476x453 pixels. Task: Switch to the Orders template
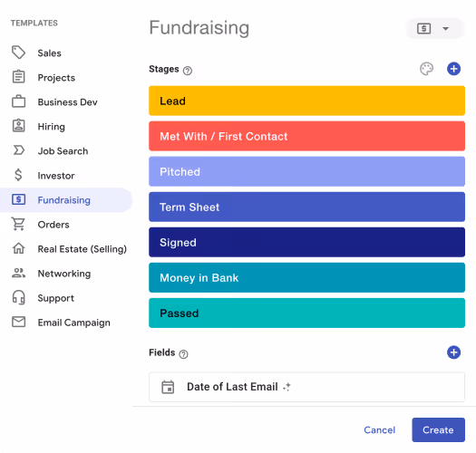[66, 224]
